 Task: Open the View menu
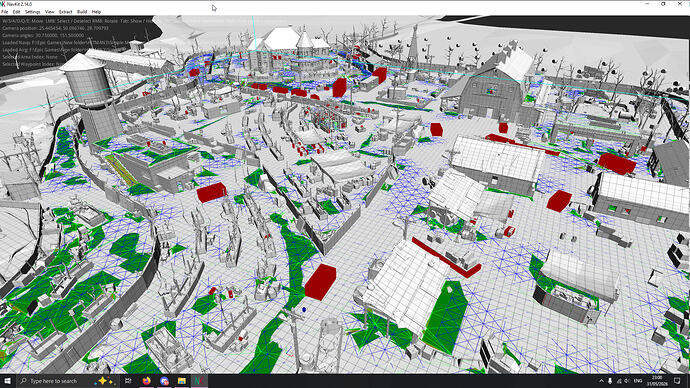point(50,12)
